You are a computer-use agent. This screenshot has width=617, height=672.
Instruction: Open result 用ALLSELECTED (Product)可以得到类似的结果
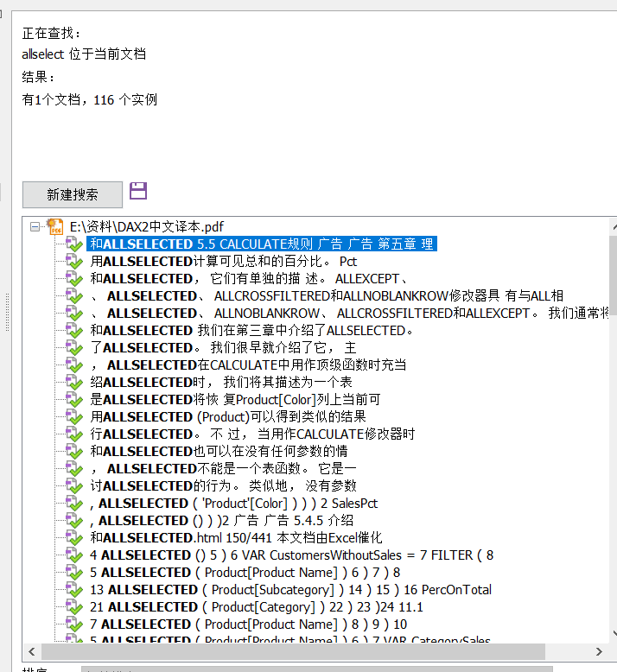click(228, 416)
